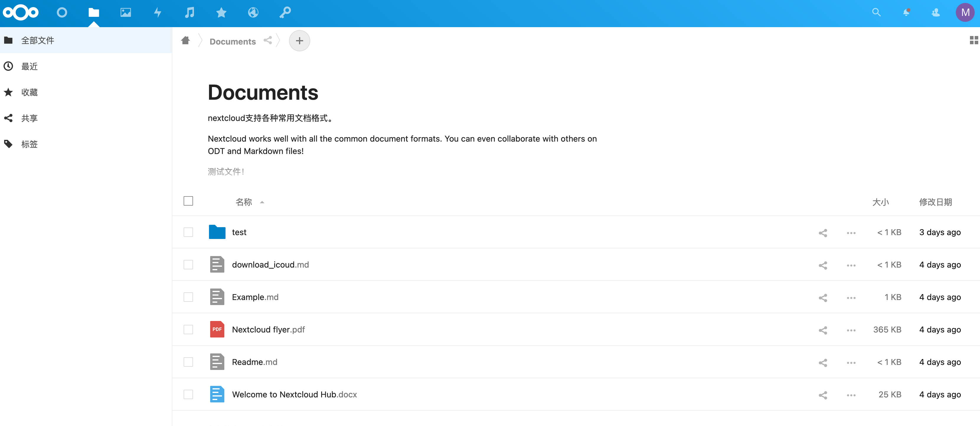Check the box for Example.md
This screenshot has width=980, height=426.
188,297
